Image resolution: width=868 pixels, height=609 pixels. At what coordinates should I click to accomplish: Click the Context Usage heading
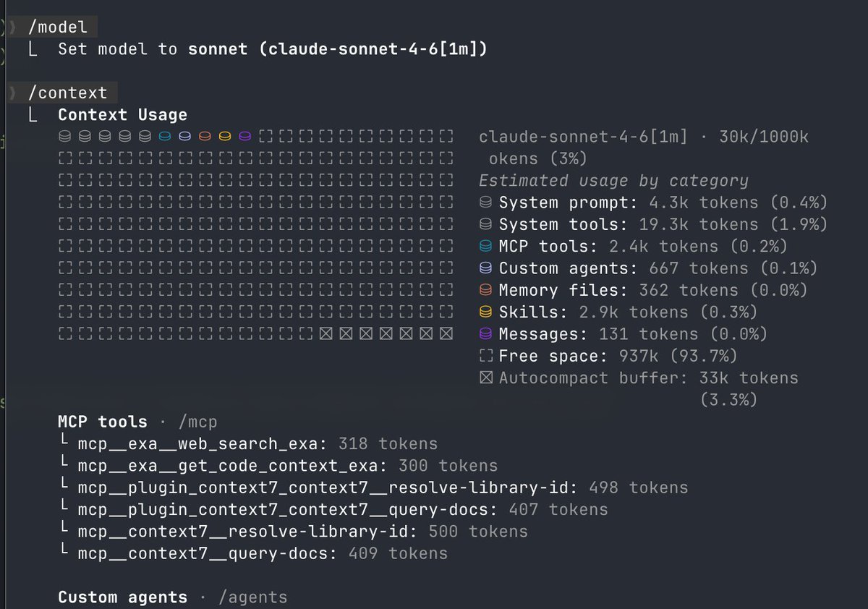(122, 115)
